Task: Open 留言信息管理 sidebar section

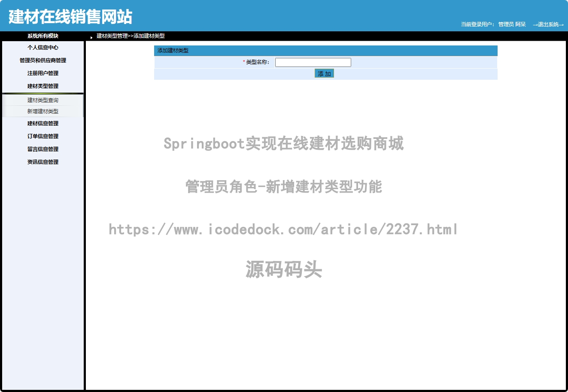Action: pyautogui.click(x=43, y=149)
